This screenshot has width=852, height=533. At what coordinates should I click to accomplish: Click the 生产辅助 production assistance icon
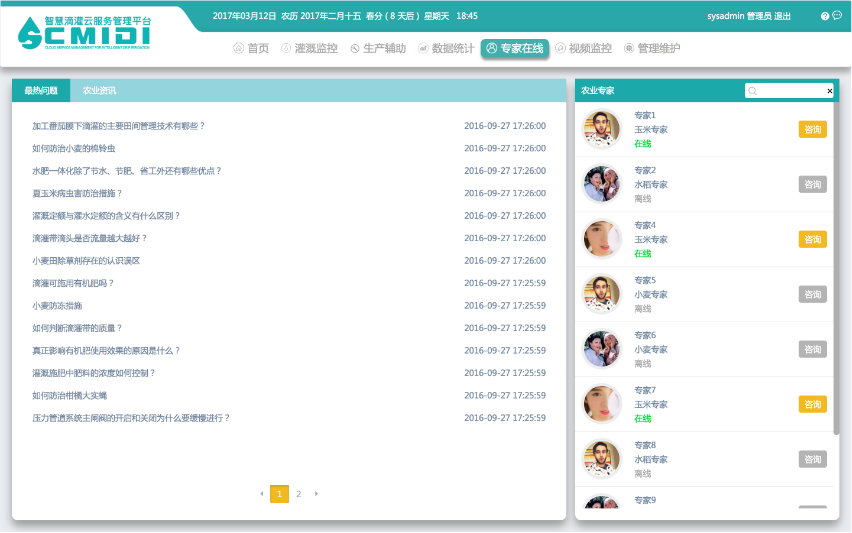tap(355, 48)
